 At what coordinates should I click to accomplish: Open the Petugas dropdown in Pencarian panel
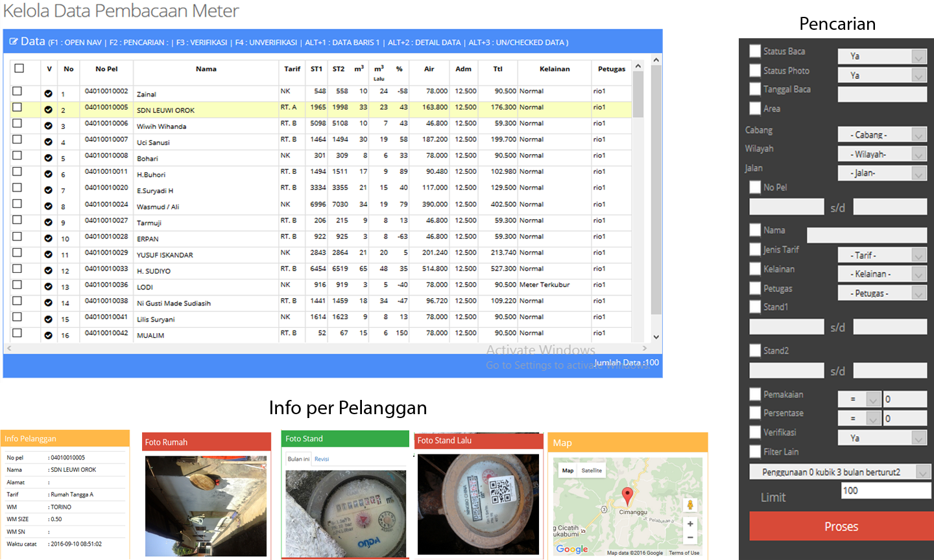point(882,293)
